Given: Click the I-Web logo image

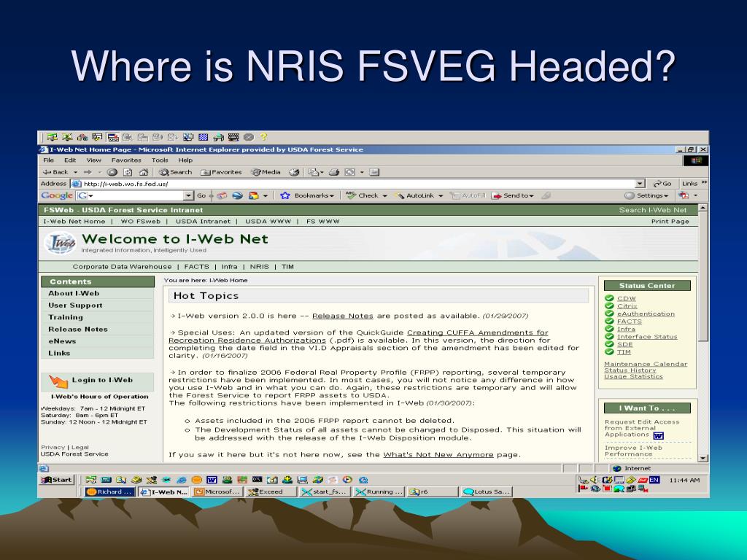Looking at the screenshot, I should (61, 243).
